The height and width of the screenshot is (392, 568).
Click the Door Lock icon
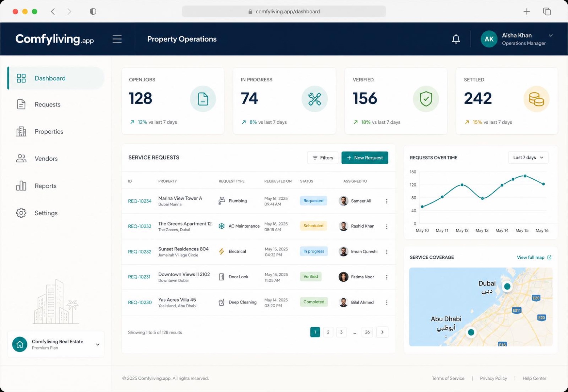coord(221,277)
